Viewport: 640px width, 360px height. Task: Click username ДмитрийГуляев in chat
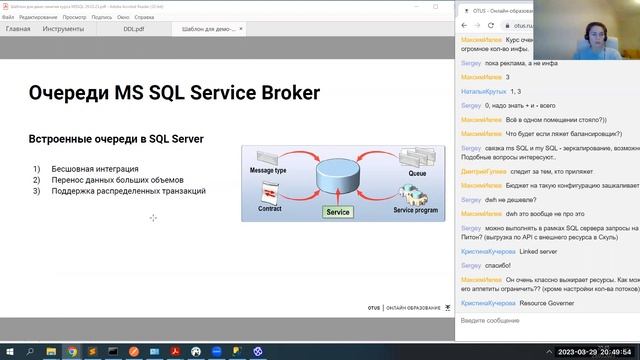point(483,171)
